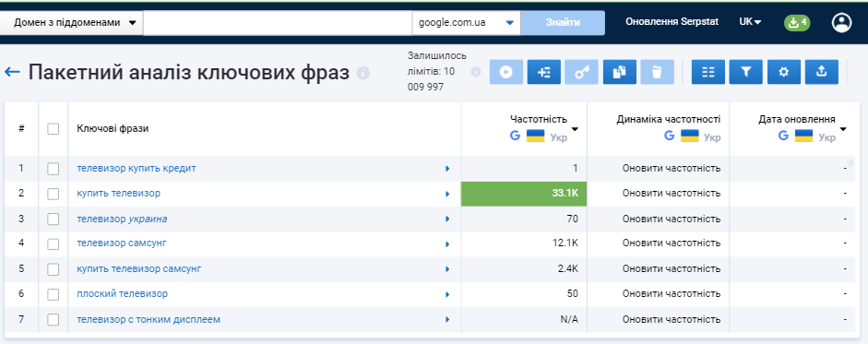The image size is (868, 344).
Task: Check the box for плоский телевизор row
Action: (x=54, y=295)
